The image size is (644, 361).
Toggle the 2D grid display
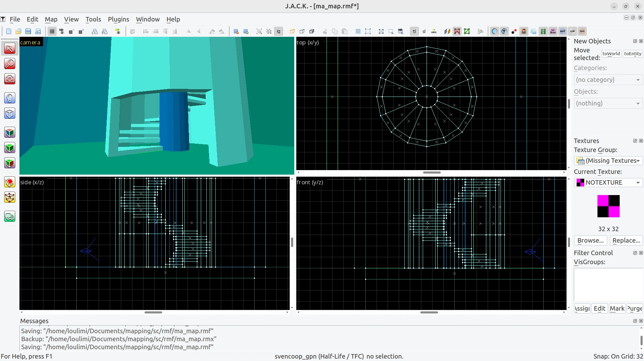coord(52,31)
